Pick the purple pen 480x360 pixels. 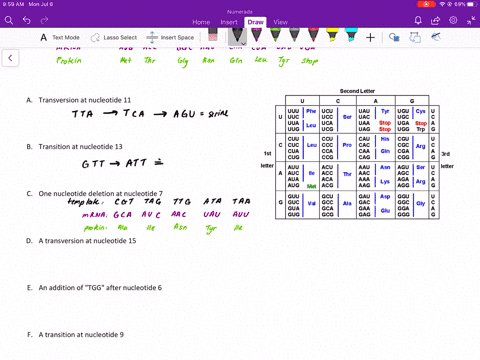(x=256, y=35)
